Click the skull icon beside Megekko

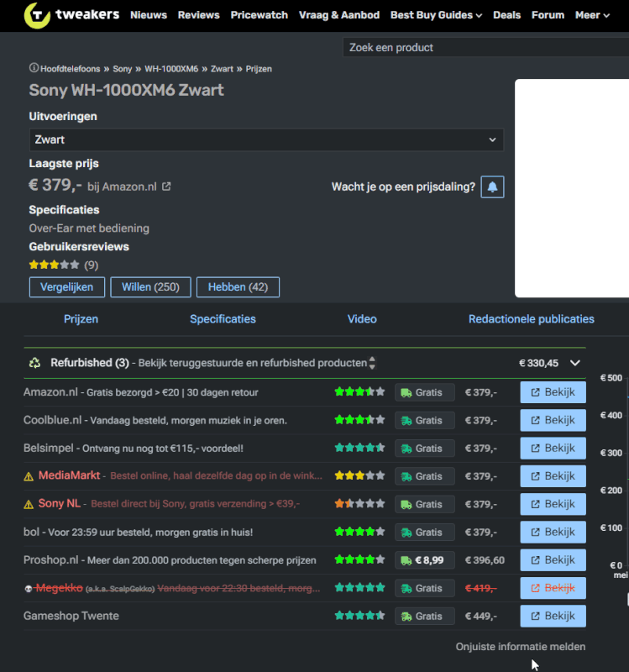(x=29, y=589)
